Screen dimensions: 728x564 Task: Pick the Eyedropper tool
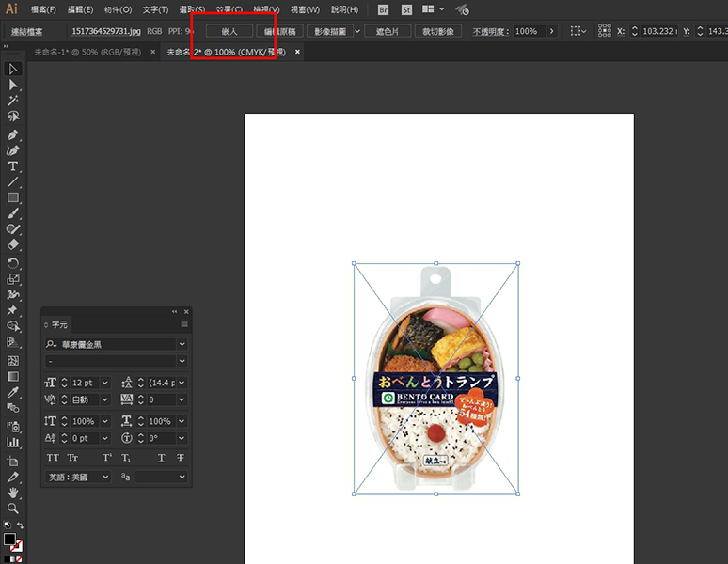click(13, 392)
